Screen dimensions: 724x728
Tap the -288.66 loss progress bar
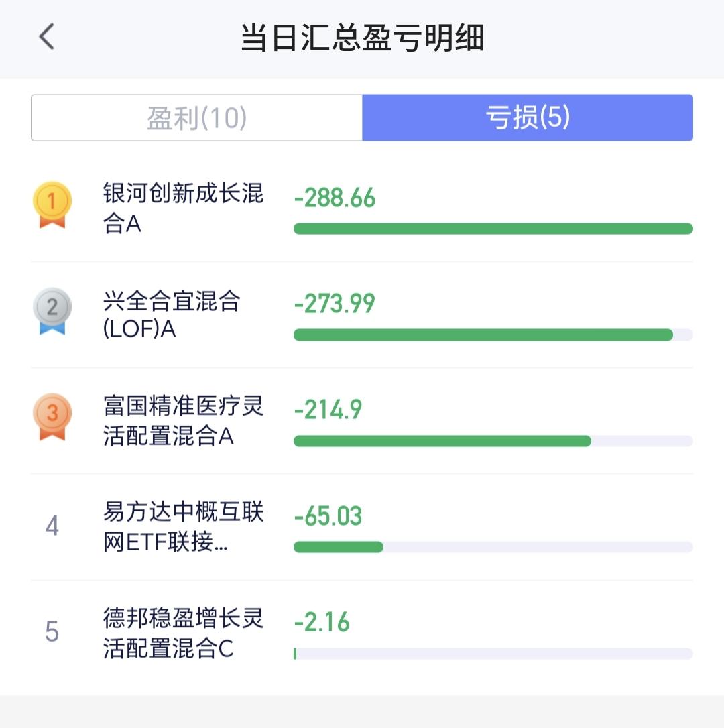click(x=493, y=229)
